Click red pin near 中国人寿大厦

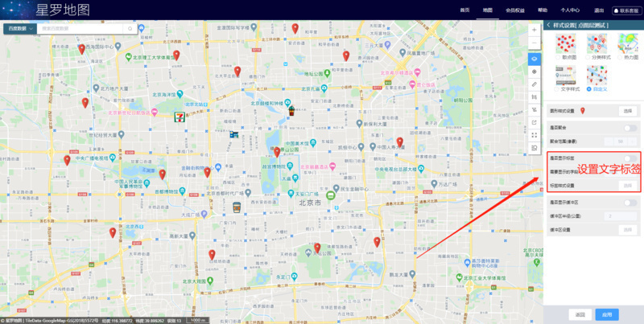coord(399,142)
